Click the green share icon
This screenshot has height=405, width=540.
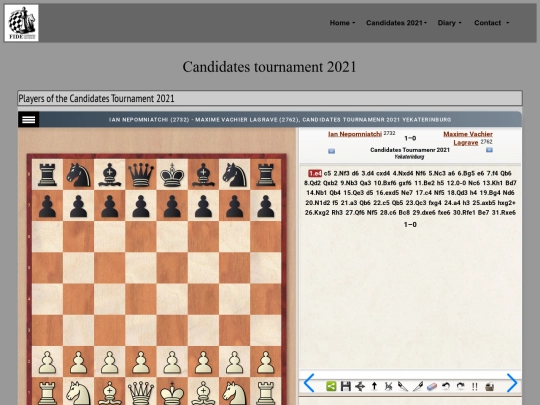331,386
